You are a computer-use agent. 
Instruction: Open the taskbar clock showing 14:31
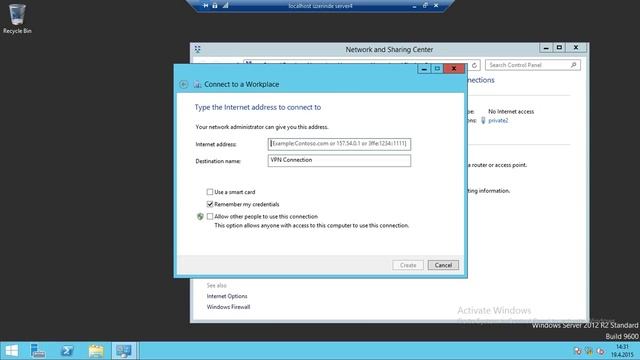(622, 351)
